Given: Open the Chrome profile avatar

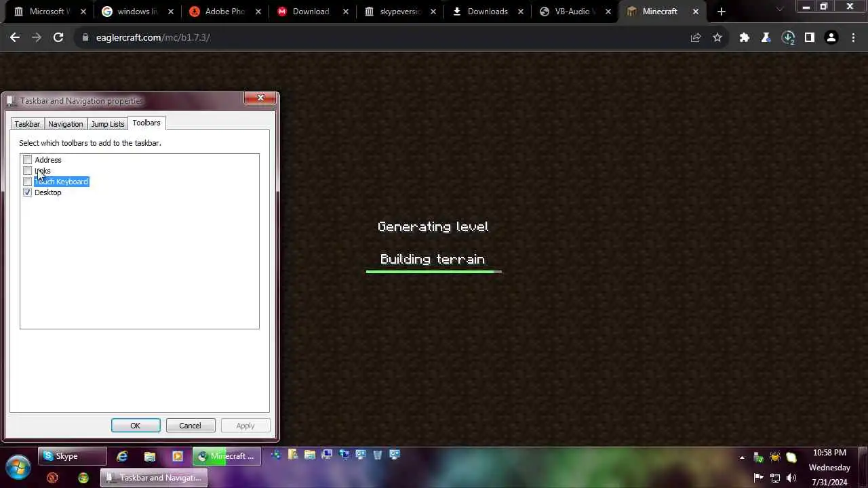Looking at the screenshot, I should (x=831, y=38).
